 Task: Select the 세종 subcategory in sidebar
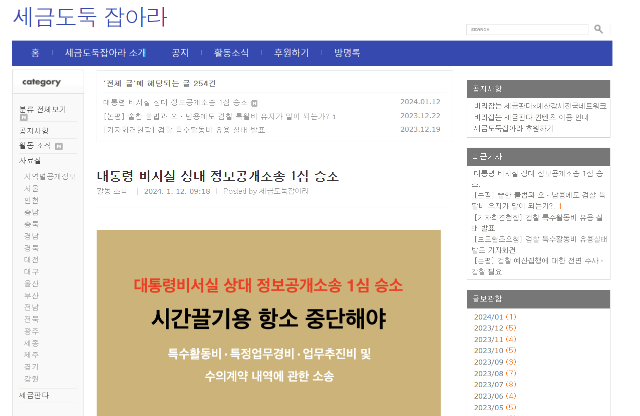pos(31,342)
